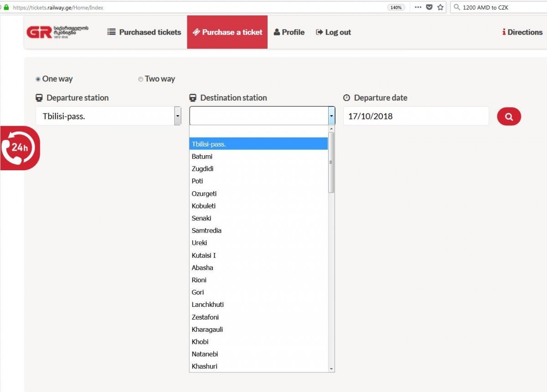Click the green padlock security icon
The height and width of the screenshot is (392, 547).
point(6,7)
